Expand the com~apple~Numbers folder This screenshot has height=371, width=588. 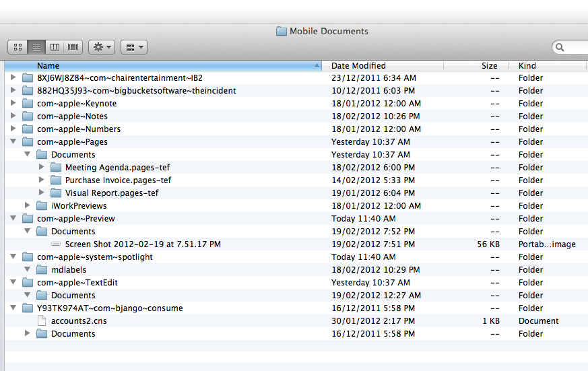[13, 129]
